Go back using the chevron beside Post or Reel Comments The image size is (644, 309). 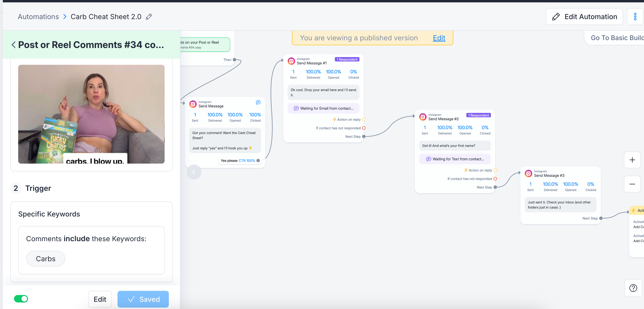coord(14,45)
